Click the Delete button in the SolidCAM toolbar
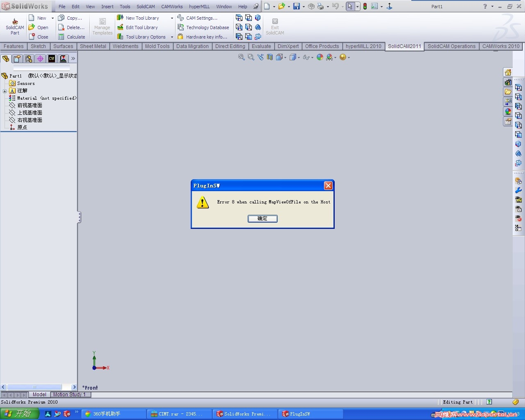 click(x=71, y=27)
